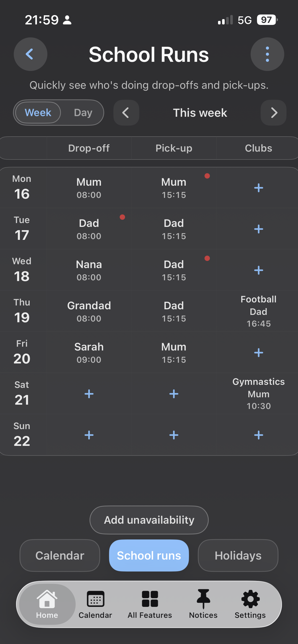Switch to Day view

83,113
